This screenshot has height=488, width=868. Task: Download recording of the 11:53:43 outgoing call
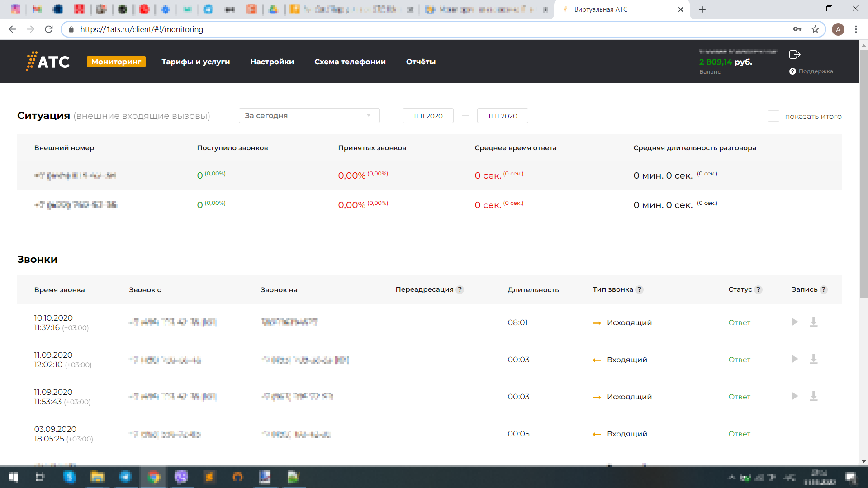pos(813,396)
